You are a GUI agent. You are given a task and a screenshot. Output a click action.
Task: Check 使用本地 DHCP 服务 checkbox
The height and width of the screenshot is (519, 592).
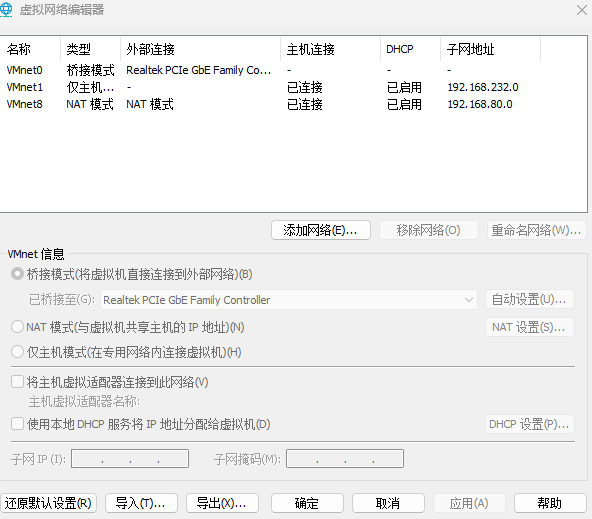coord(17,424)
